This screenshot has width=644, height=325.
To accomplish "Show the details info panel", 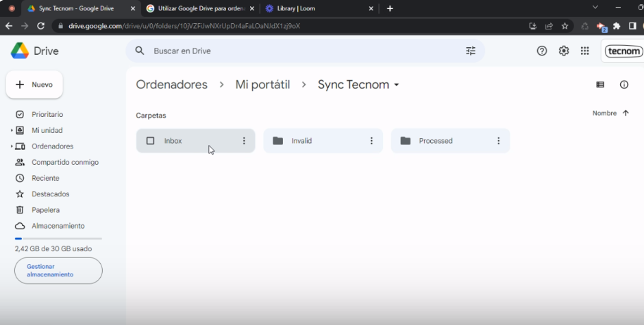I will [624, 85].
